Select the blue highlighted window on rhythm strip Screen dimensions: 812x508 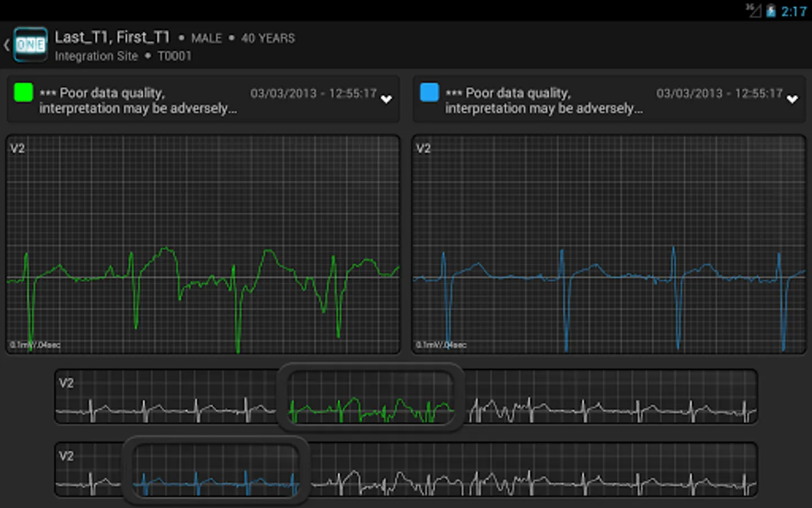(x=216, y=470)
